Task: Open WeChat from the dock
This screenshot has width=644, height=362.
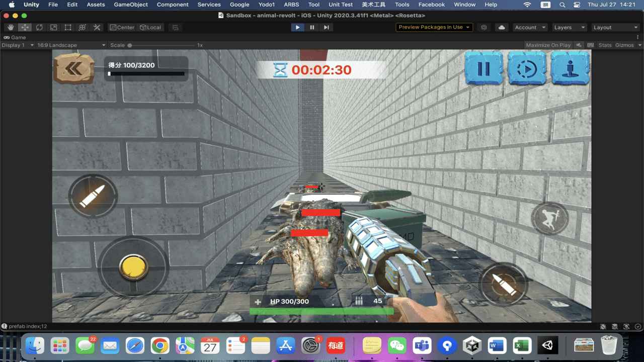Action: tap(397, 346)
